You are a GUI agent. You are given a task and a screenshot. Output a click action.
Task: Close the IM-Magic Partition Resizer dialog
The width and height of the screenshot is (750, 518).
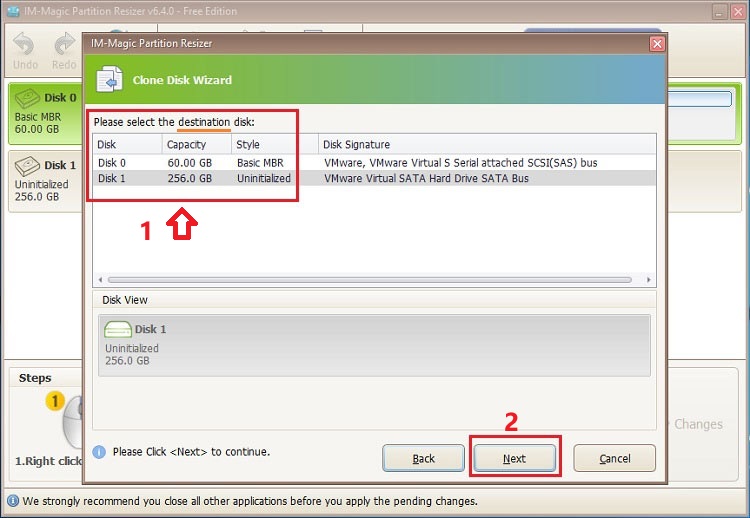point(657,44)
